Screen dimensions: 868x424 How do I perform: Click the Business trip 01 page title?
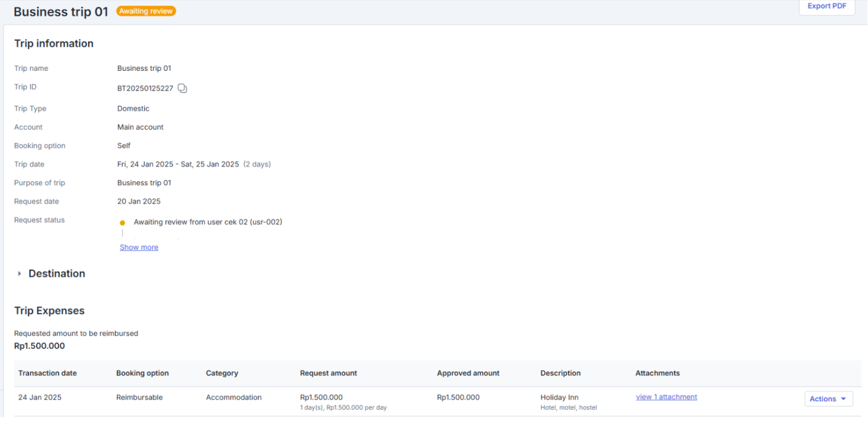(61, 12)
